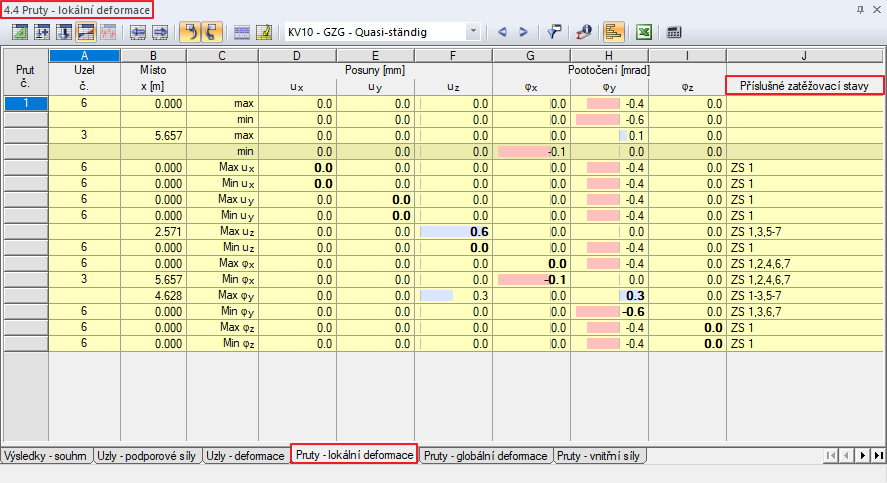887x483 pixels.
Task: Open Pruty - globální deformace tab
Action: point(485,456)
